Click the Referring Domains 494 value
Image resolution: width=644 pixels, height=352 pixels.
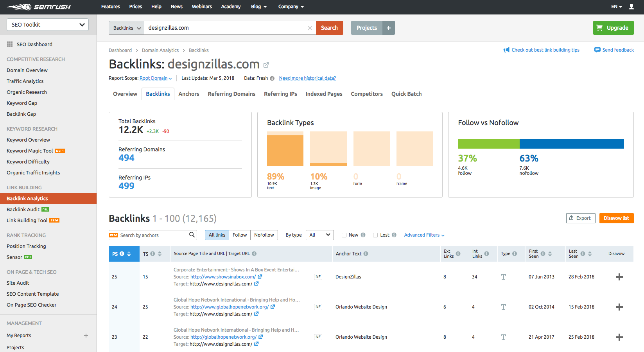point(126,158)
